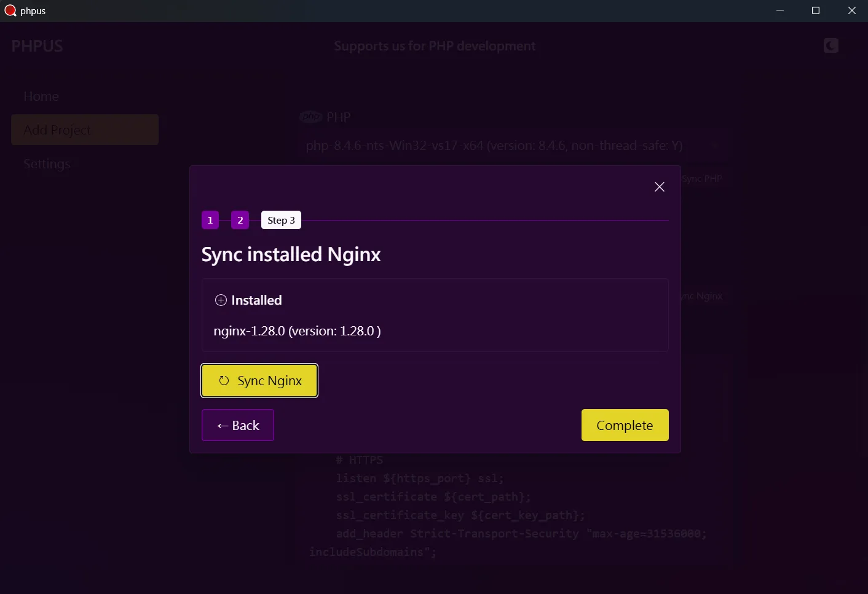Image resolution: width=868 pixels, height=594 pixels.
Task: Toggle dark mode with the moon icon
Action: [831, 45]
